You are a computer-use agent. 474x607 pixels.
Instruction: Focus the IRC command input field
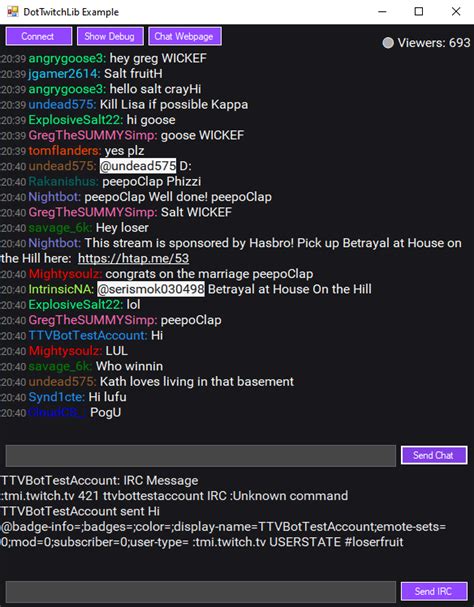coord(201,592)
